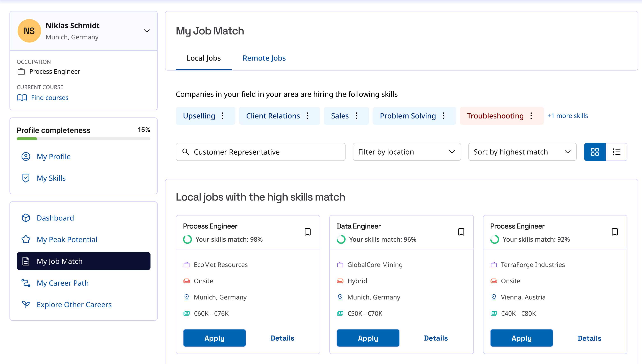Screen dimensions: 642x364
Task: Bookmark the Data Engineer job card
Action: (x=461, y=232)
